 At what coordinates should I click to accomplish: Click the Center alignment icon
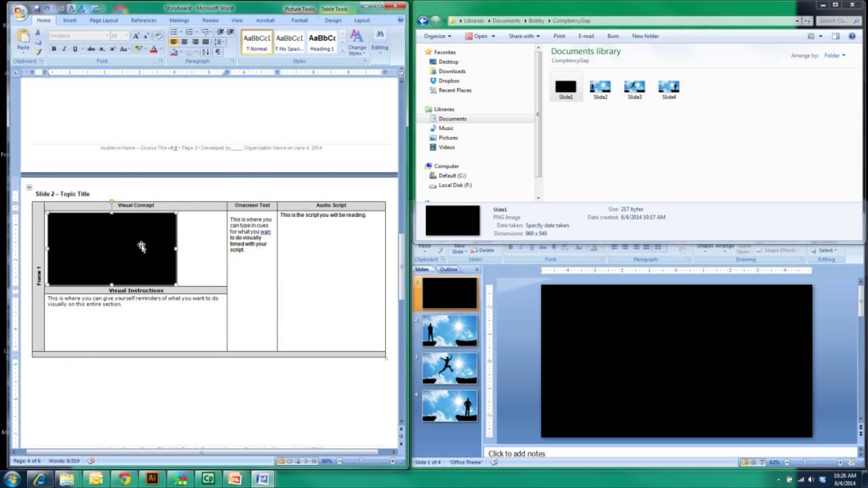[184, 42]
